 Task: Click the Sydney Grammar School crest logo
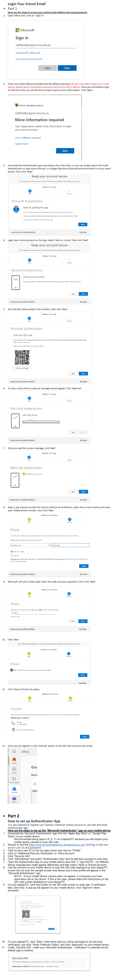(x=17, y=105)
